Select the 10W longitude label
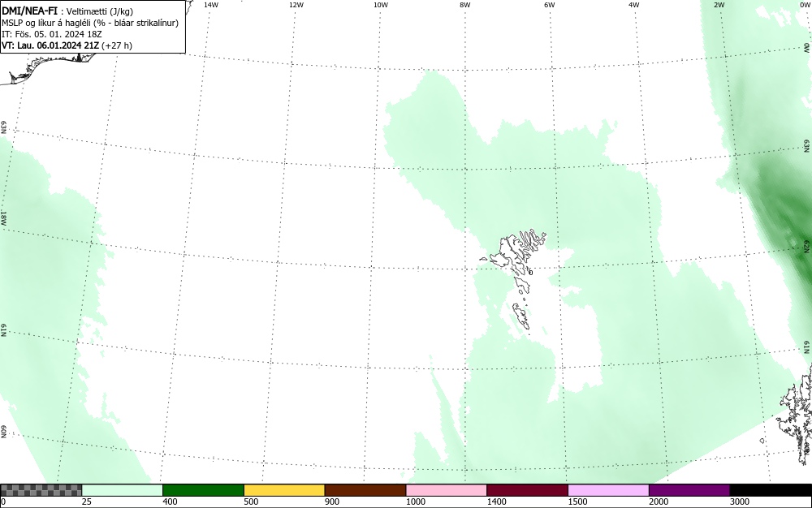 381,5
